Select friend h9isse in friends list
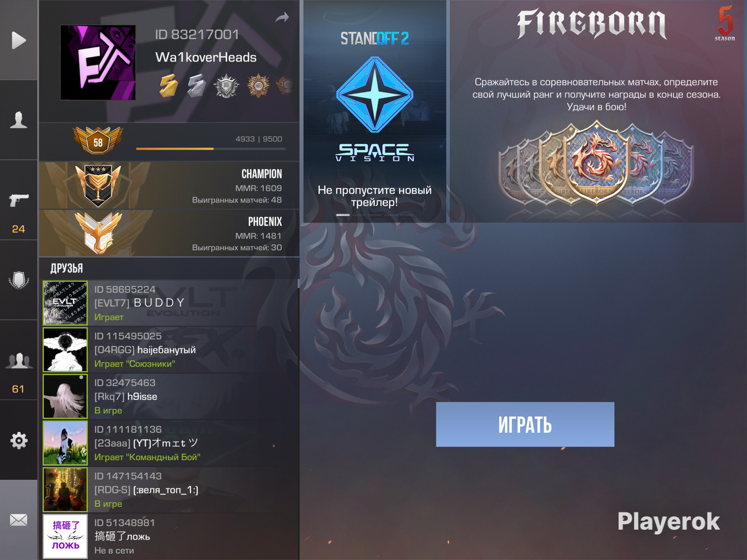The image size is (747, 560). [x=170, y=396]
